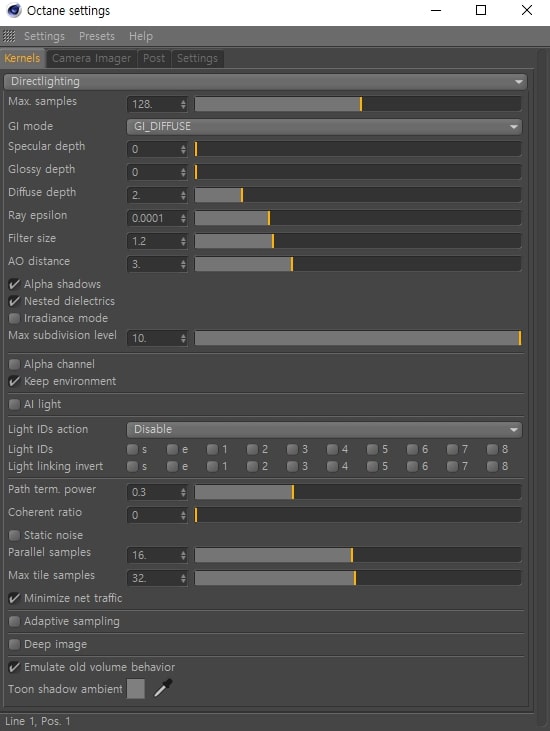
Task: Enable the Static noise checkbox
Action: (x=14, y=535)
